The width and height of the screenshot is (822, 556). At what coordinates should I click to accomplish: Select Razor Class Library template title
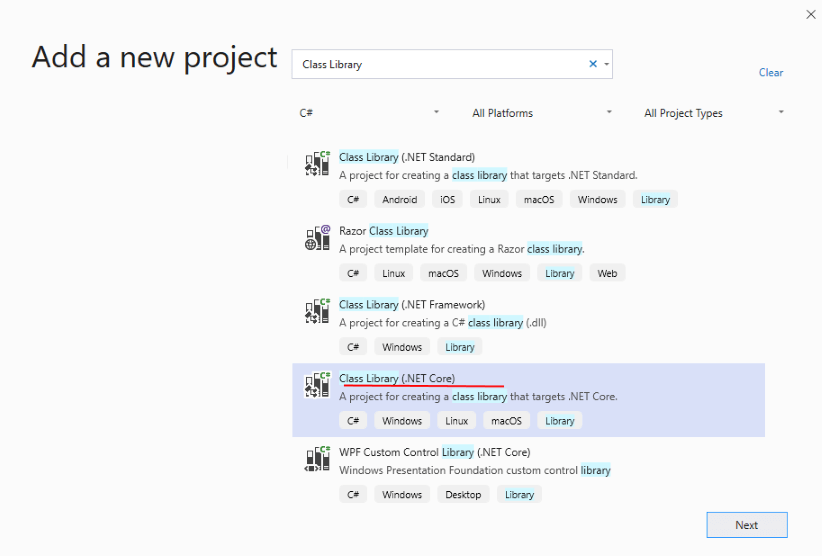click(x=384, y=231)
